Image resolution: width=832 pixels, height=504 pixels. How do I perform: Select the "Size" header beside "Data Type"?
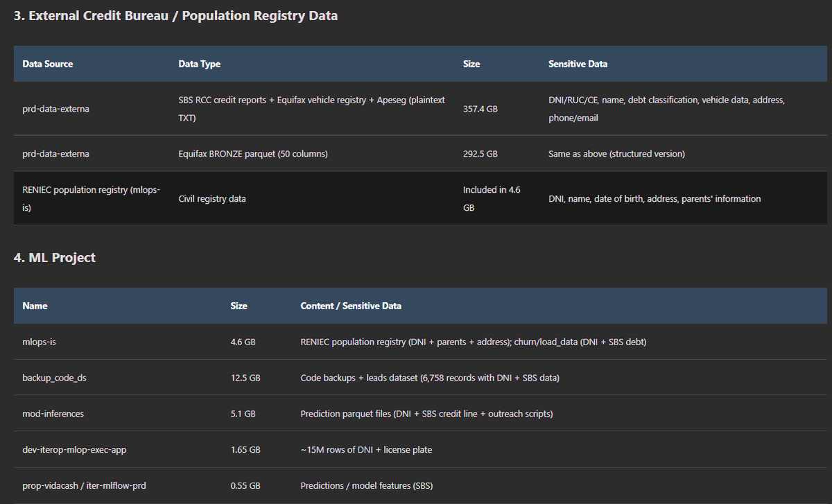click(x=471, y=64)
